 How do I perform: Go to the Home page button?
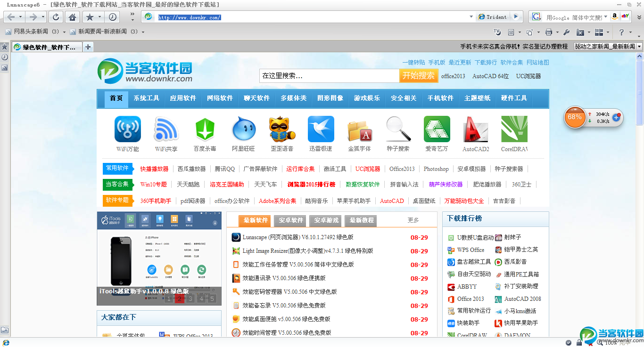72,17
